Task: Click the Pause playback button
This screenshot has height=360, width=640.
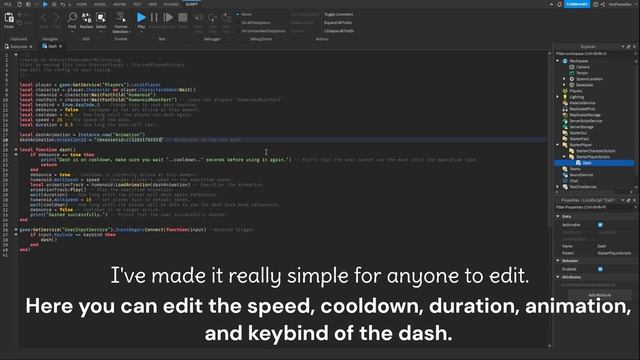Action: pos(154,17)
